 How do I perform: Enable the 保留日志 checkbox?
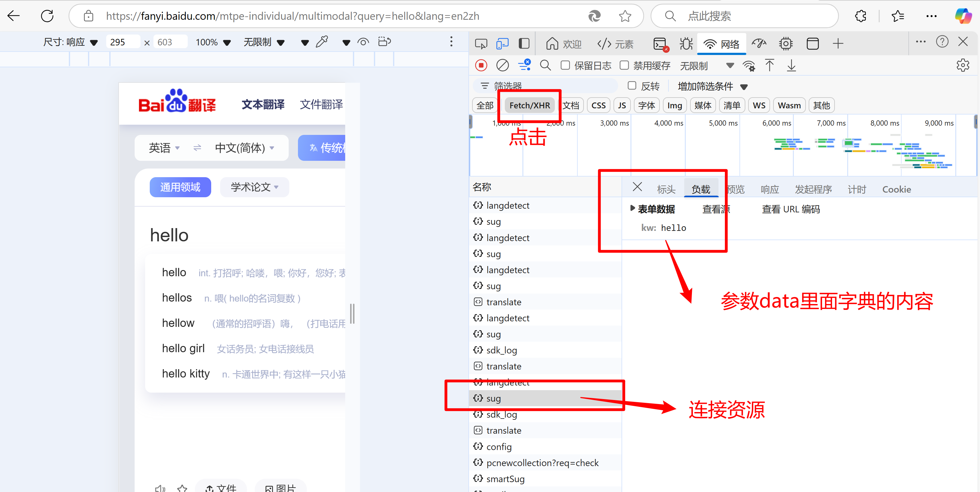(x=565, y=65)
